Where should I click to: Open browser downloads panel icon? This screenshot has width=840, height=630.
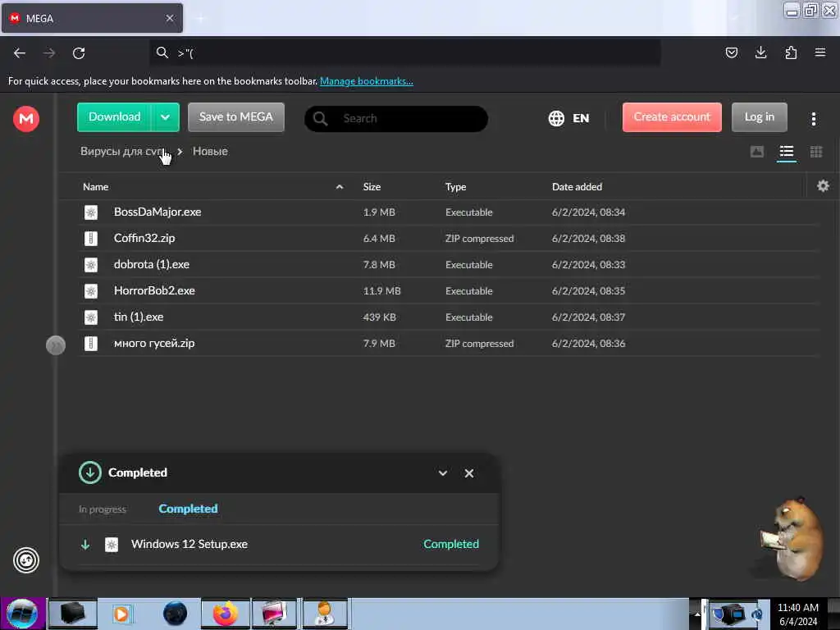(760, 52)
